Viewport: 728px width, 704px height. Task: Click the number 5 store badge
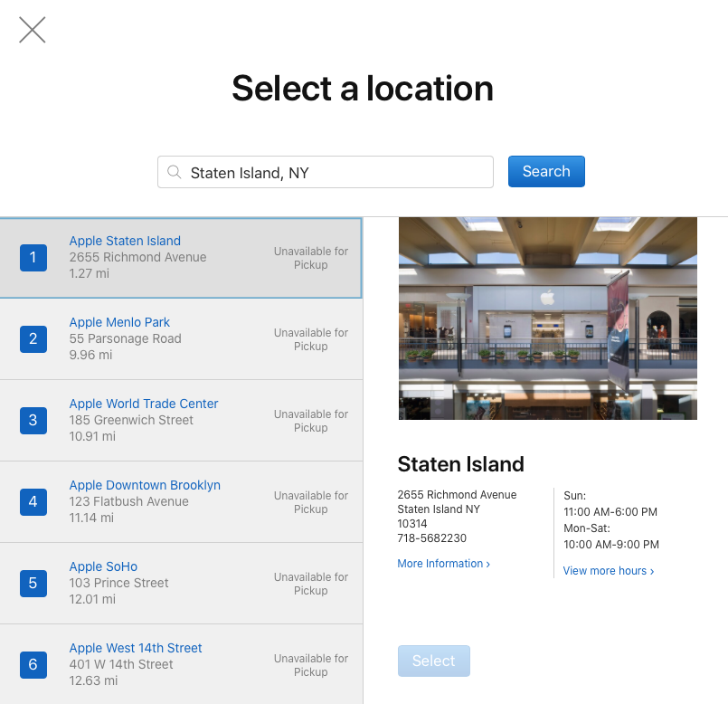pos(33,584)
